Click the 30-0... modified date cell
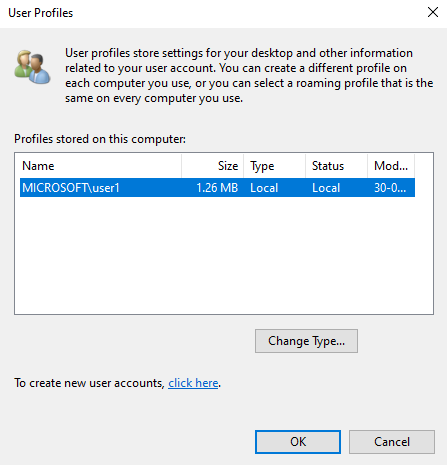Image resolution: width=447 pixels, height=465 pixels. tap(390, 188)
